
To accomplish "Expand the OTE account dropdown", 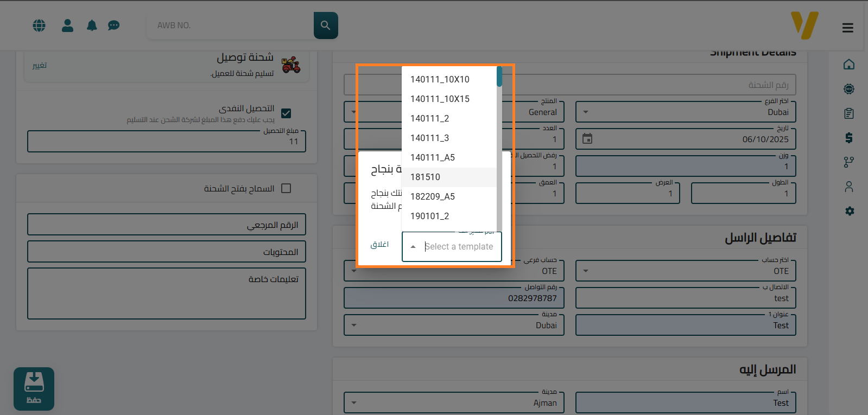I will [x=586, y=271].
